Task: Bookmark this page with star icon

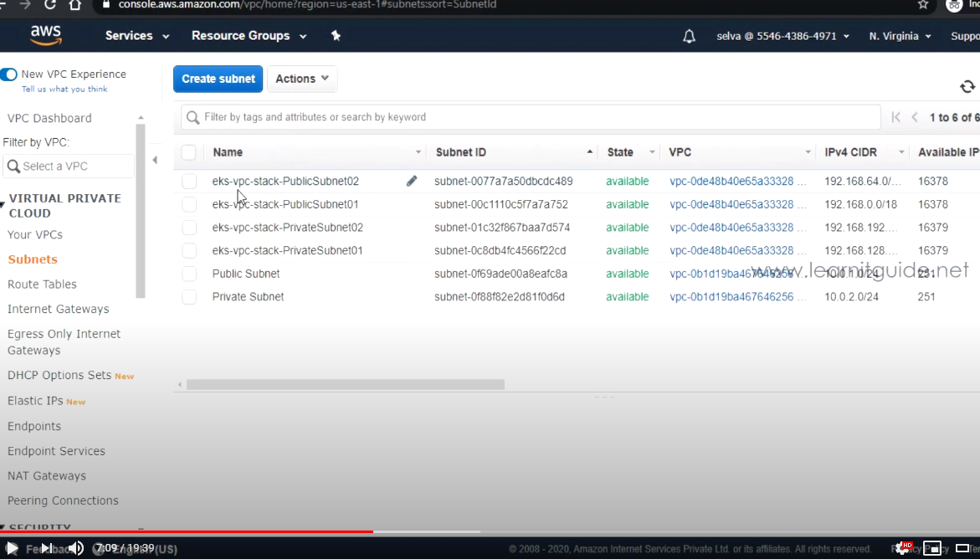Action: point(923,4)
